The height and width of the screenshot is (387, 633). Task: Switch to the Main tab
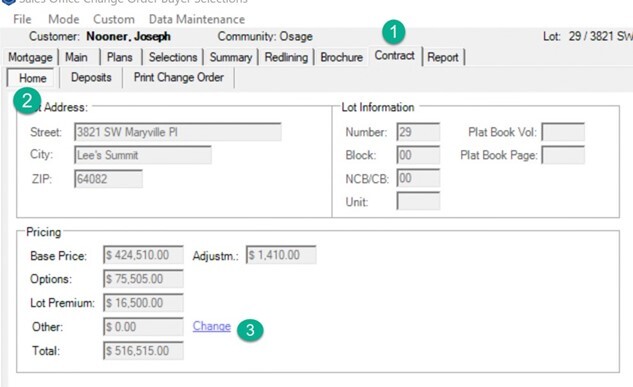pos(76,57)
